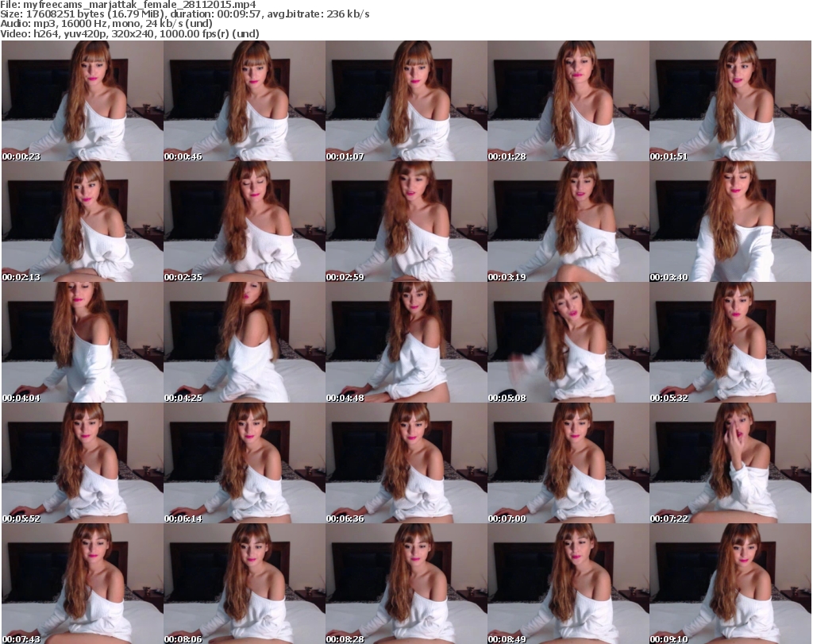Select the thumbnail stamped 00:02:13
The height and width of the screenshot is (644, 813).
click(83, 222)
